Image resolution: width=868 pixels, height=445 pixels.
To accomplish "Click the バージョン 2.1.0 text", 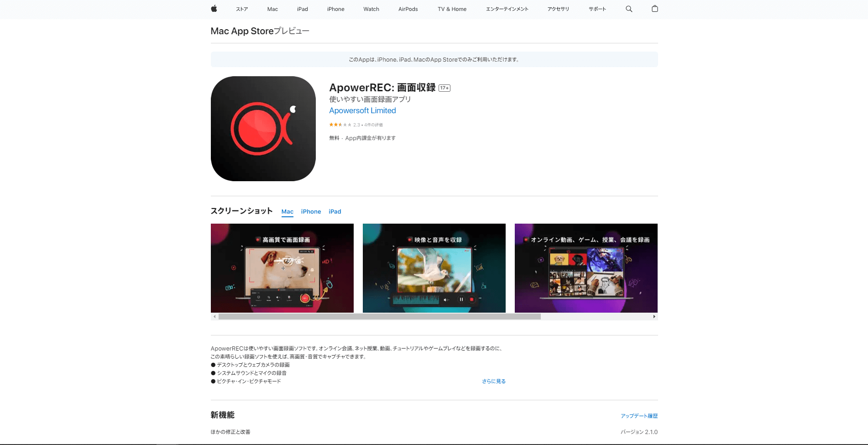I will coord(639,432).
